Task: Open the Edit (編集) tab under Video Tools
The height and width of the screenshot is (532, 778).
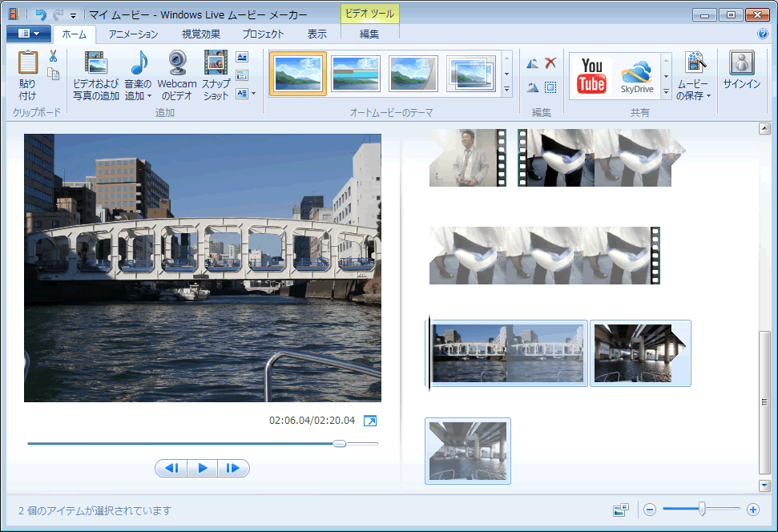Action: [369, 34]
